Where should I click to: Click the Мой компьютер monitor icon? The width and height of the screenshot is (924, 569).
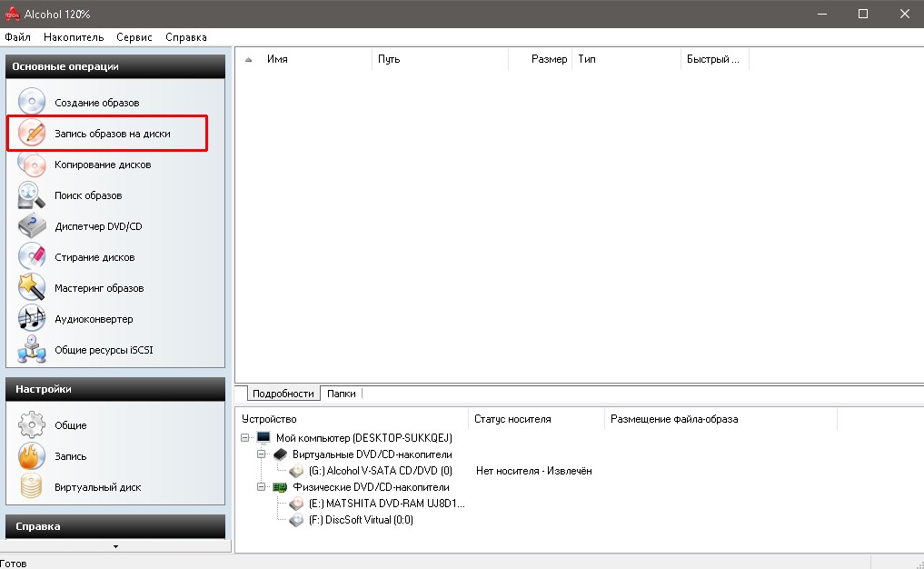[263, 437]
